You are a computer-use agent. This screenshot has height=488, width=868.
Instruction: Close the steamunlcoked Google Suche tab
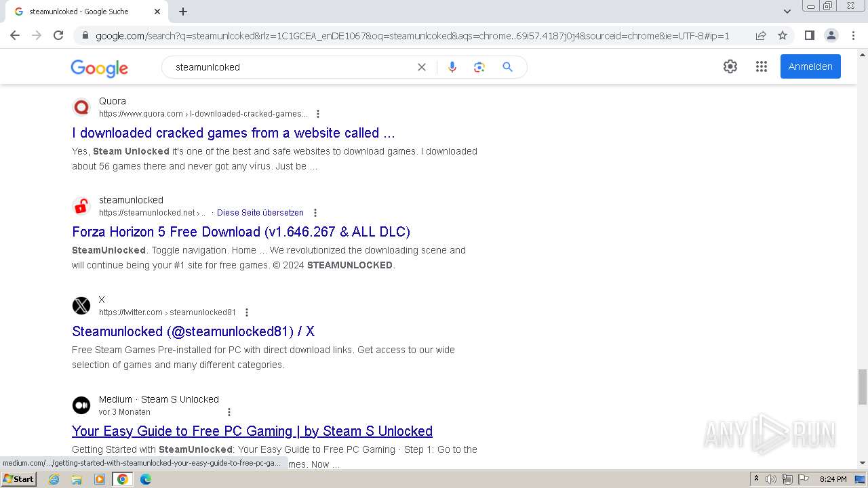tap(157, 12)
